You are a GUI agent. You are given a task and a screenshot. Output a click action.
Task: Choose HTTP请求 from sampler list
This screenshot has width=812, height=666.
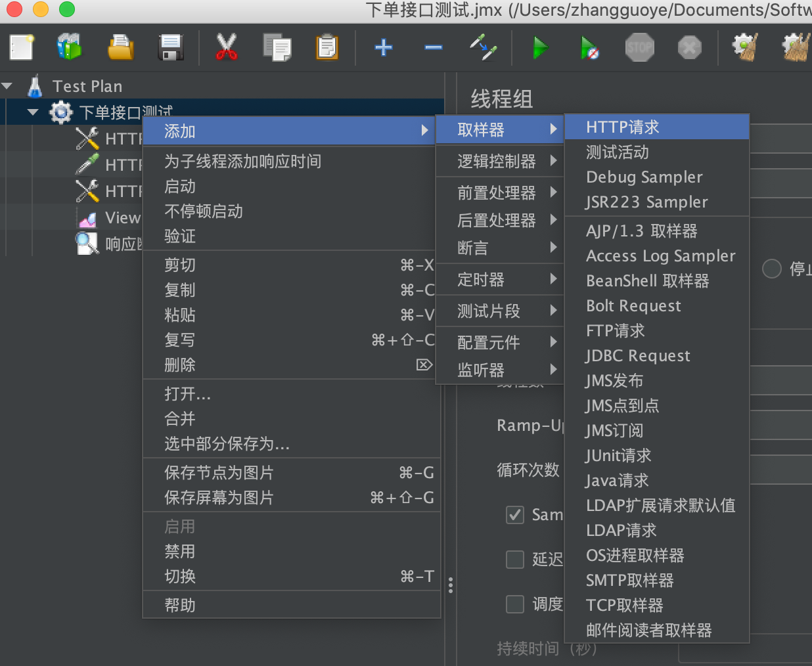click(657, 127)
